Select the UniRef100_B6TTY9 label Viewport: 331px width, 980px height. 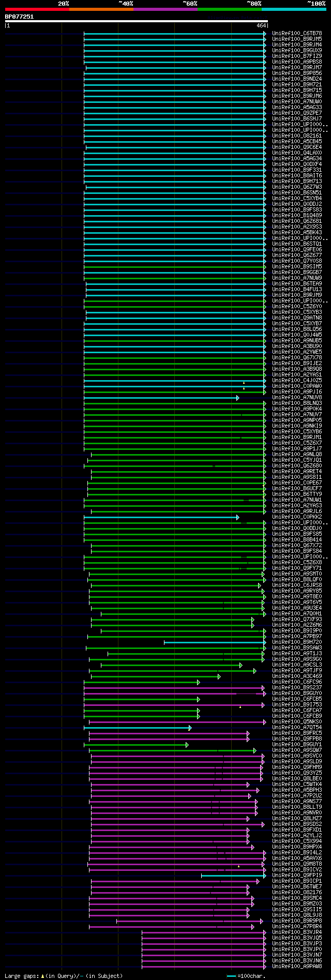point(297,494)
